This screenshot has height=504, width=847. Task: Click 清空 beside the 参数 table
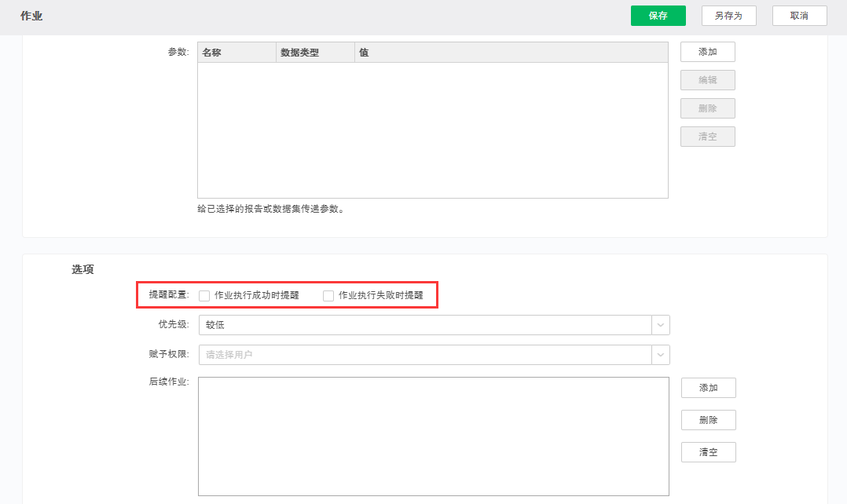coord(707,137)
